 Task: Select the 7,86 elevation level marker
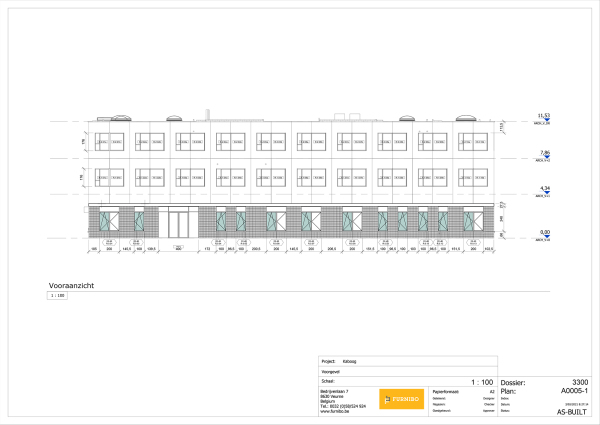click(x=544, y=154)
